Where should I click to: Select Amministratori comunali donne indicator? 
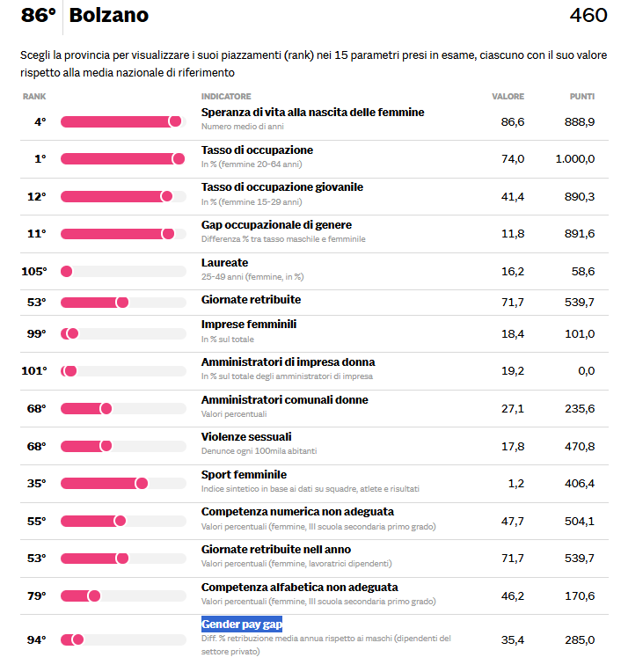tap(284, 400)
